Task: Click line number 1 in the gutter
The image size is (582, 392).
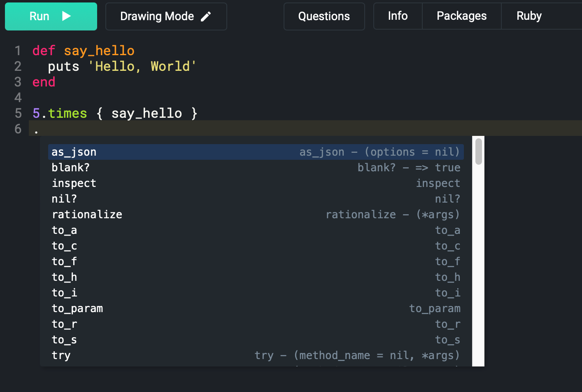Action: pos(18,51)
